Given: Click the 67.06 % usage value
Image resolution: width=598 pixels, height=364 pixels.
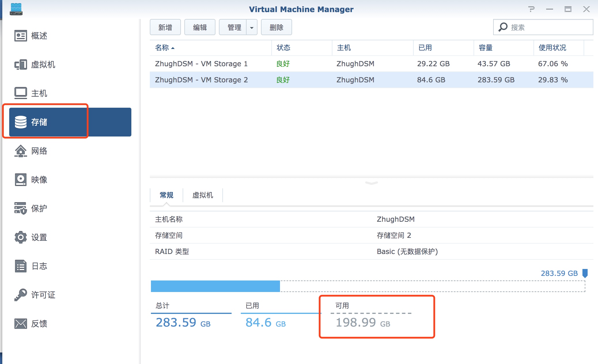Looking at the screenshot, I should click(x=553, y=64).
